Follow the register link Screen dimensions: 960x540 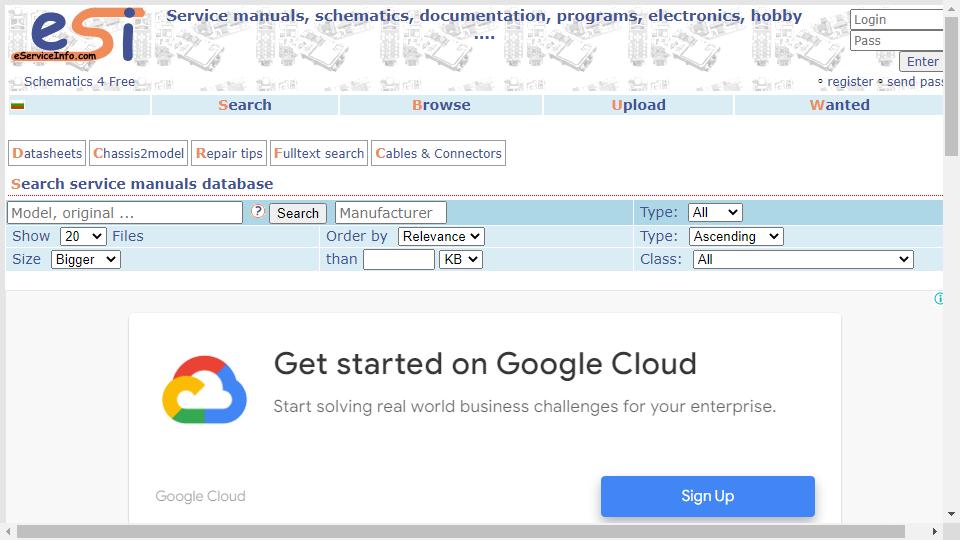850,81
